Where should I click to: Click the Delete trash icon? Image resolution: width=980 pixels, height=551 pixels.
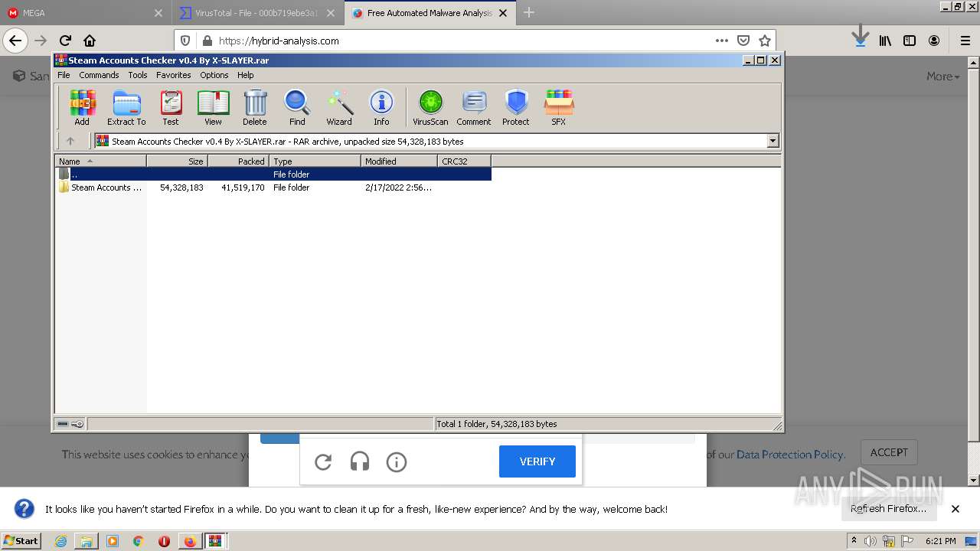(x=255, y=108)
